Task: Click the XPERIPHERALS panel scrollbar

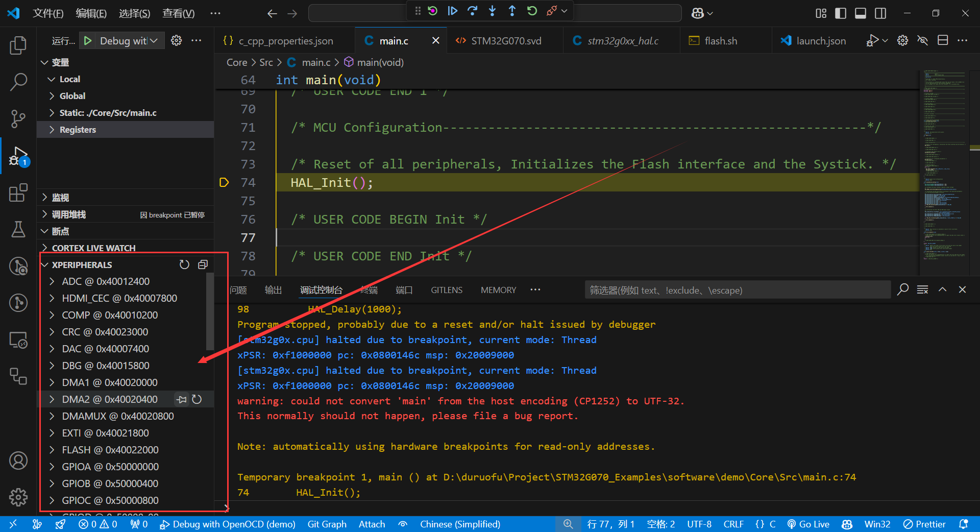Action: click(x=210, y=311)
